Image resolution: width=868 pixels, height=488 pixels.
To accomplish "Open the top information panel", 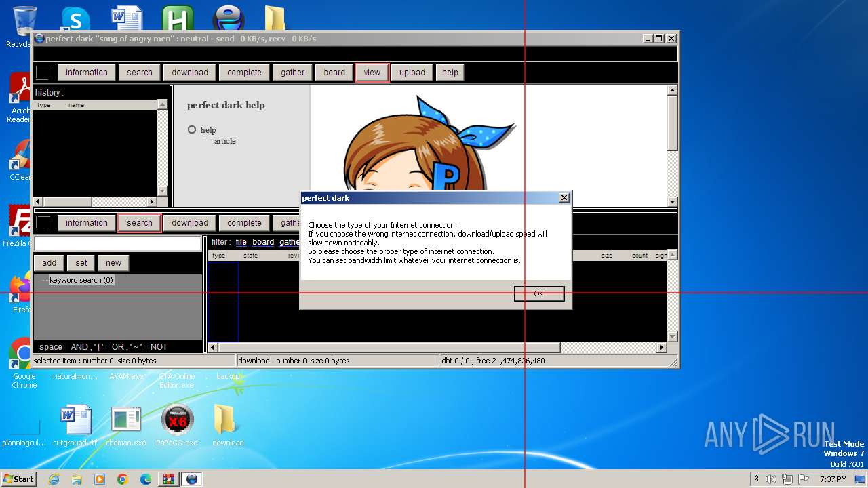I will click(86, 73).
